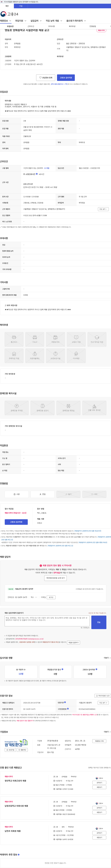
Task: Click the 서류 screening method box
Action: [x=17, y=494]
